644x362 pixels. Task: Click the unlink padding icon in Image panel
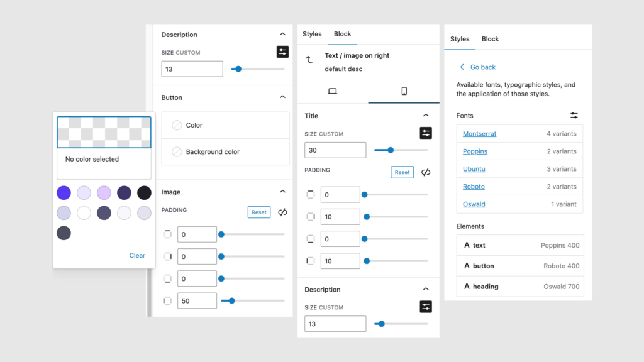282,212
